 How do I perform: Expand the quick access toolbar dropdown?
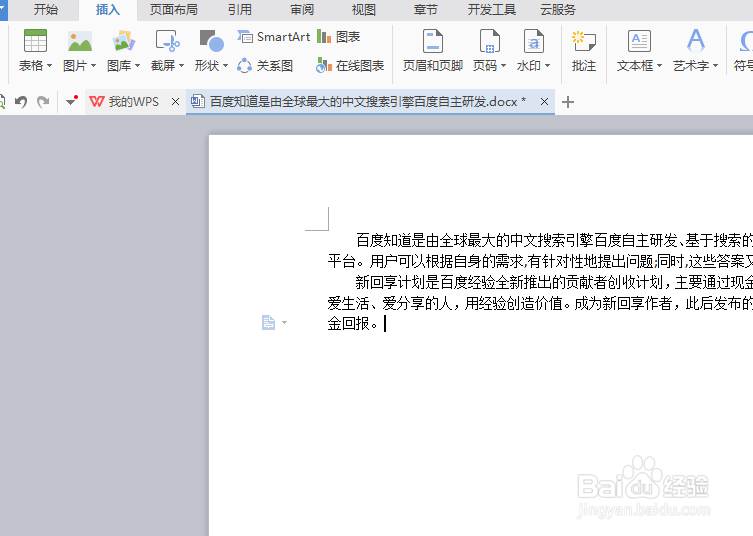[72, 101]
